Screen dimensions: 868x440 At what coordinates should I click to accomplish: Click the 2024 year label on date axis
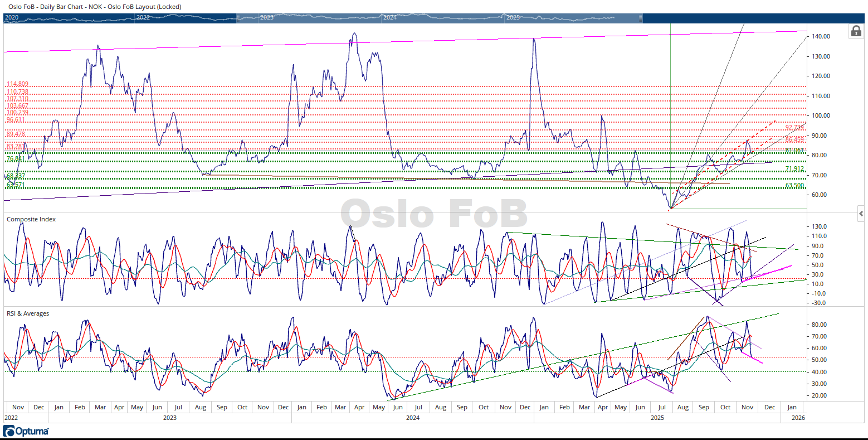click(412, 417)
